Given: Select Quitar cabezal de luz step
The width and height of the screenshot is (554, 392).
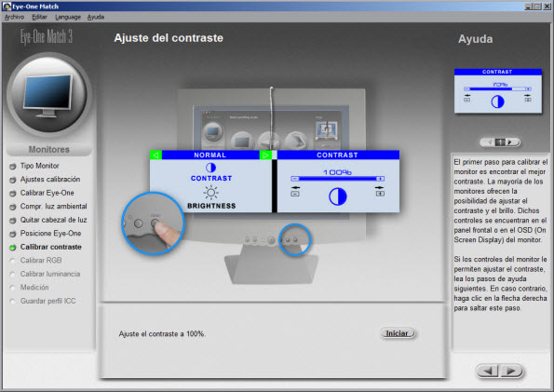Looking at the screenshot, I should (x=53, y=220).
